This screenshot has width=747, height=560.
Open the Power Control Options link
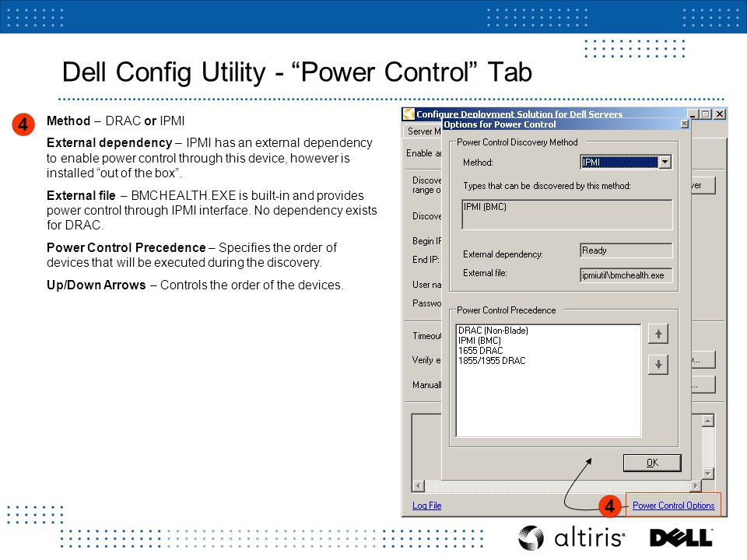[x=673, y=506]
